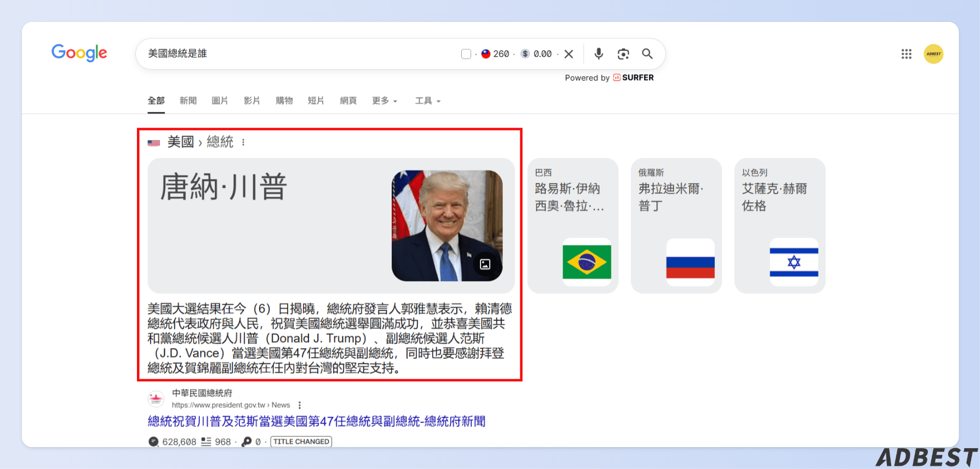Switch to the 圖片 tab
This screenshot has width=980, height=469.
(220, 100)
